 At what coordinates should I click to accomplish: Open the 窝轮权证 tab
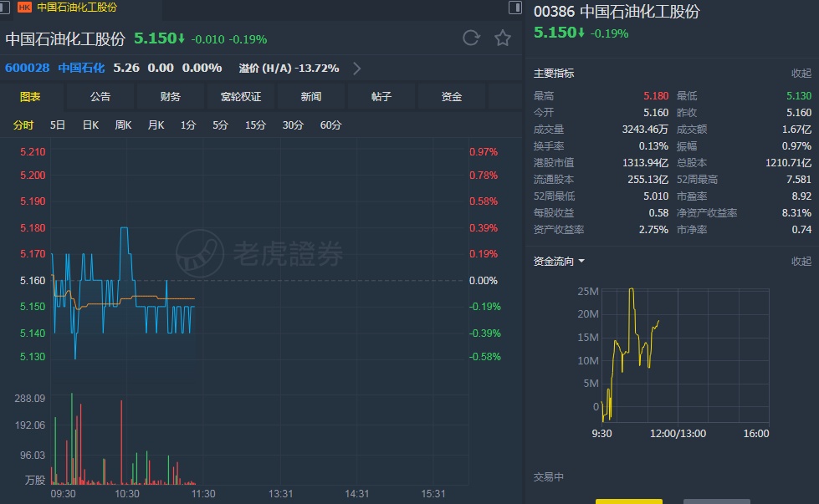click(x=241, y=96)
